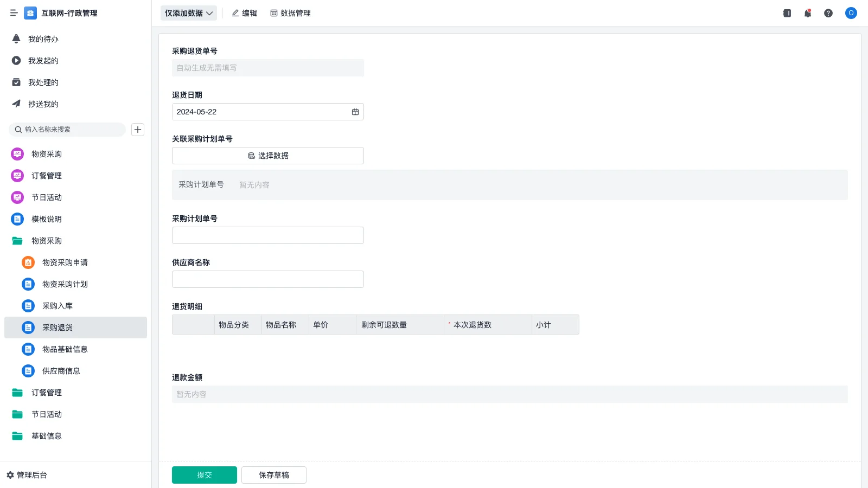Screen dimensions: 868x488
Task: Collapse the sidebar with the hamburger icon
Action: tap(14, 13)
